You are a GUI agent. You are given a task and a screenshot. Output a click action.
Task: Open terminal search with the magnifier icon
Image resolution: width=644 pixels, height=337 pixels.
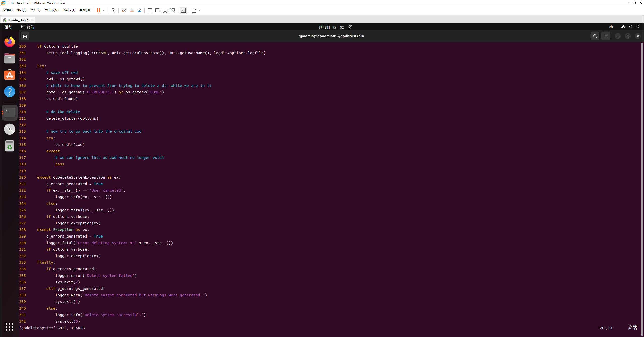[595, 36]
